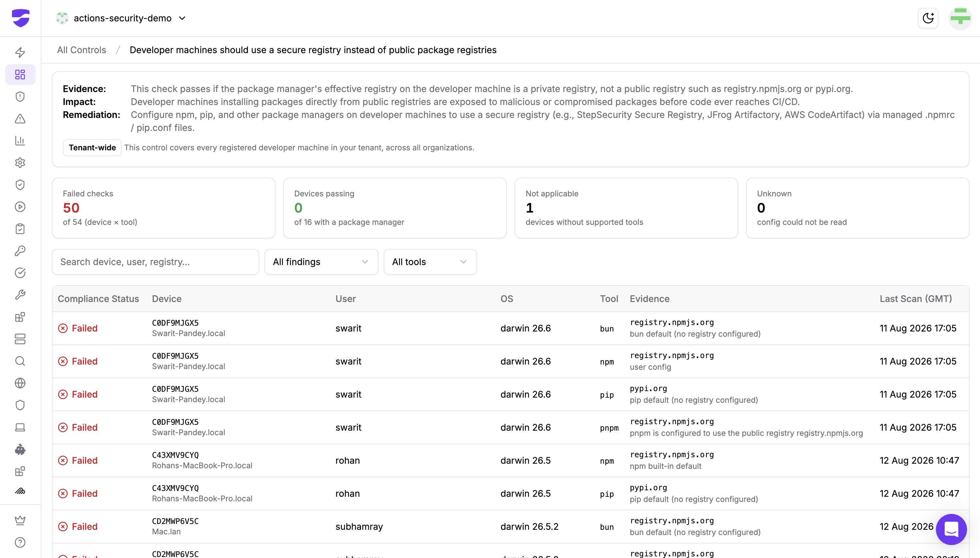This screenshot has width=980, height=558.
Task: Click the failed X icon in swarit's npm row
Action: (63, 361)
